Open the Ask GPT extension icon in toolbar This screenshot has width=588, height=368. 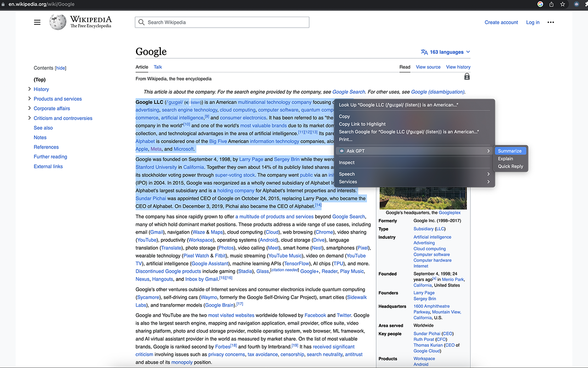tap(577, 4)
